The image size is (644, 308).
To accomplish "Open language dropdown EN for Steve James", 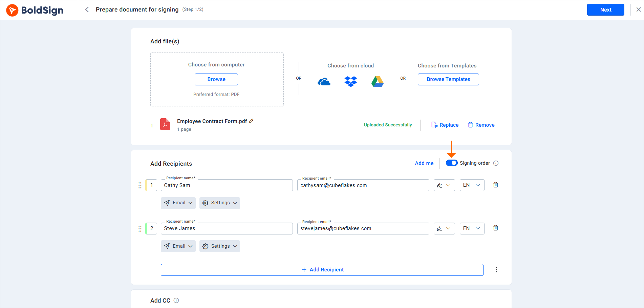I will (472, 228).
